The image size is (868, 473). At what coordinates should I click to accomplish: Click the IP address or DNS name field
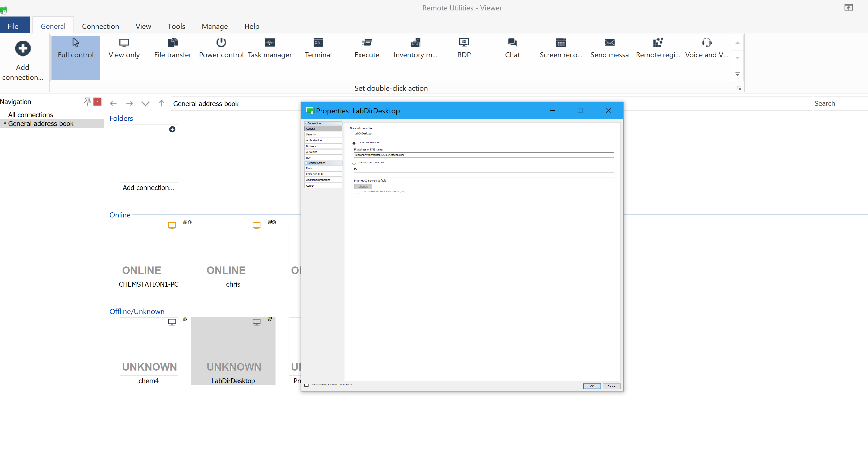click(484, 155)
